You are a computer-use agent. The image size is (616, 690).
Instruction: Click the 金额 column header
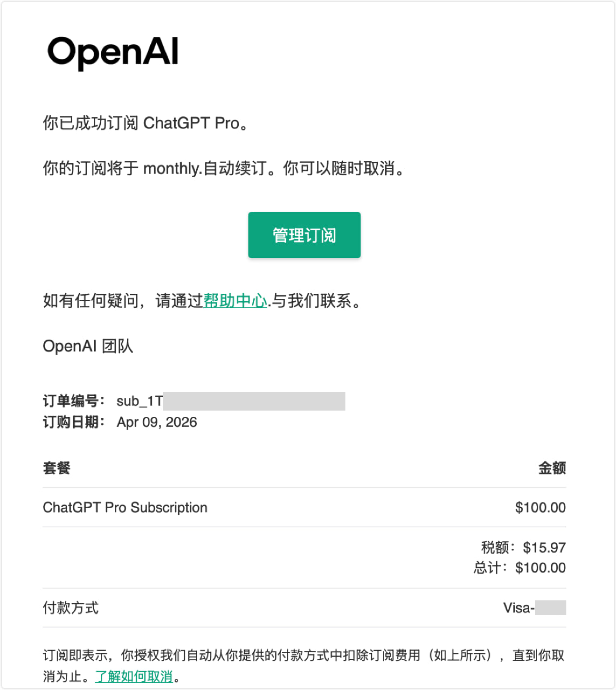[552, 468]
